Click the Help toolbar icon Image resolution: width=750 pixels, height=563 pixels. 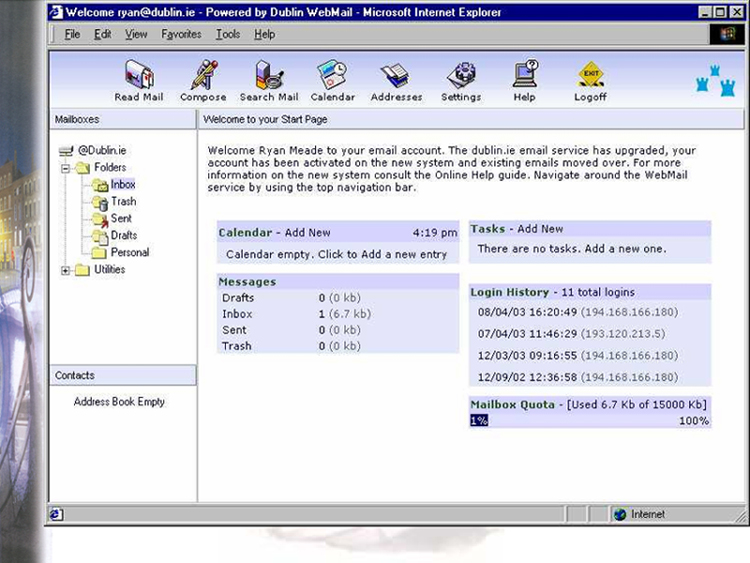tap(525, 76)
